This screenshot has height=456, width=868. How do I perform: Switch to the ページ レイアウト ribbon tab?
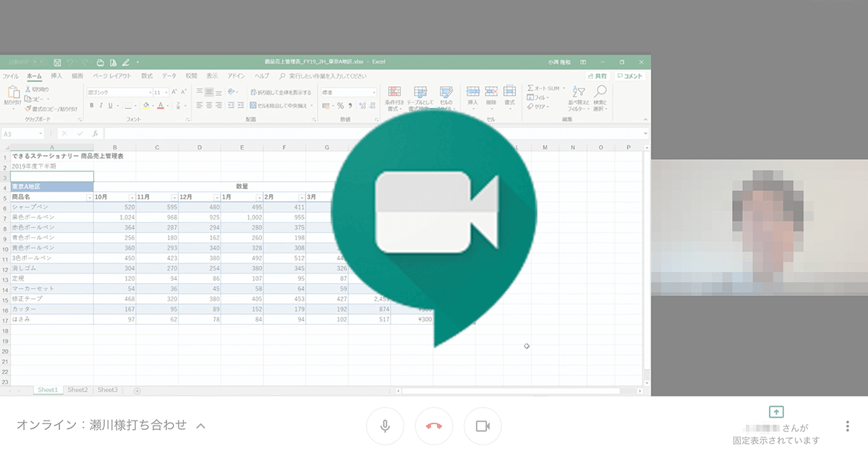112,76
